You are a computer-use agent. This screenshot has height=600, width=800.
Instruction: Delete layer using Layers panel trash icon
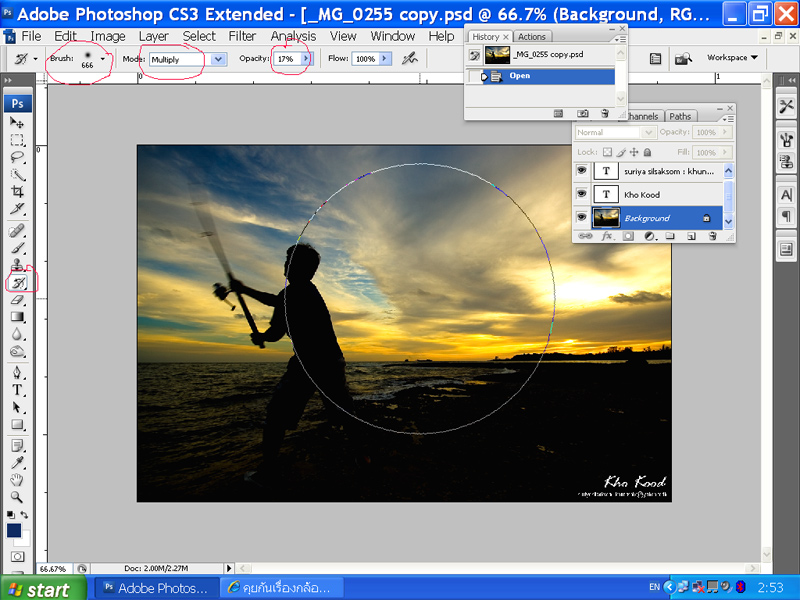pos(712,236)
